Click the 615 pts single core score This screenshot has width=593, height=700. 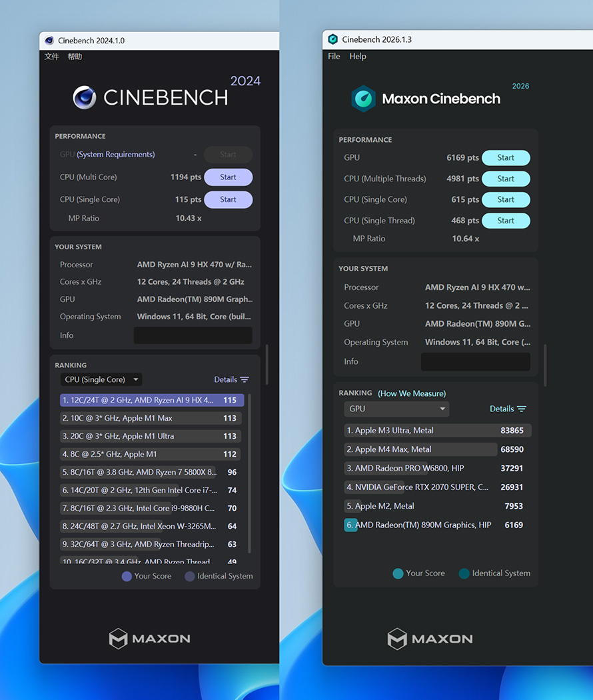pos(465,199)
